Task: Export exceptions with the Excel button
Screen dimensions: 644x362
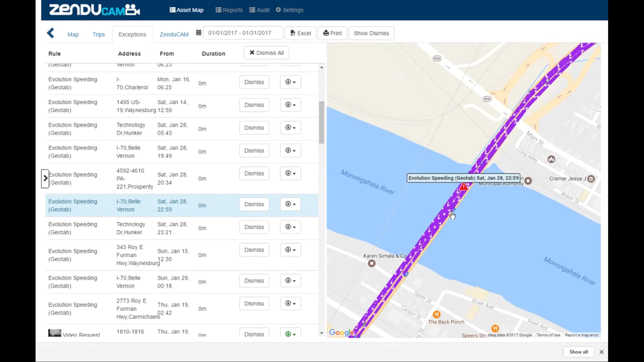Action: pos(301,33)
